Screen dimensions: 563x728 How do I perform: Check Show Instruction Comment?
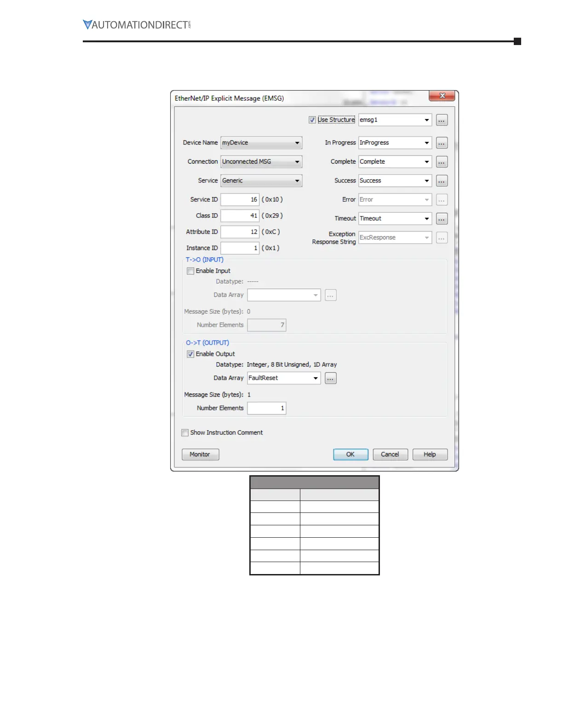[x=185, y=433]
